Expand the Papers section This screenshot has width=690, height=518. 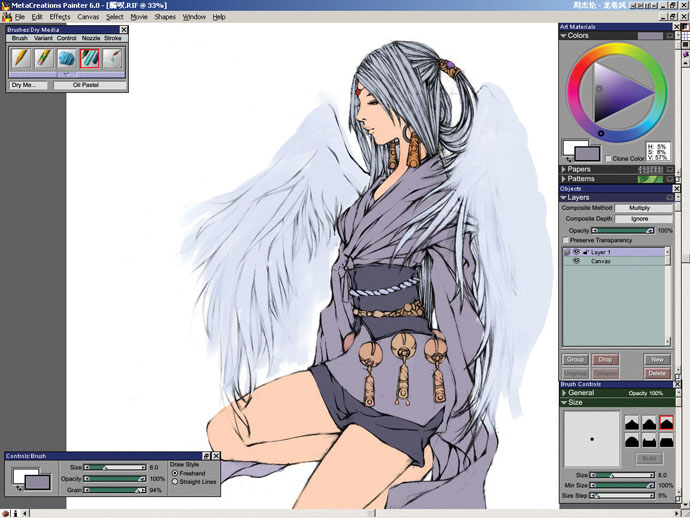(x=563, y=169)
